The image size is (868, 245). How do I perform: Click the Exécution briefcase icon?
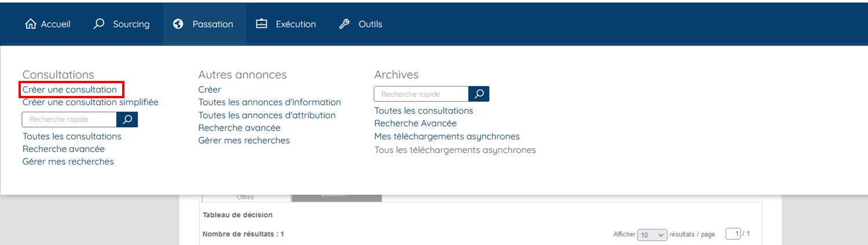262,24
